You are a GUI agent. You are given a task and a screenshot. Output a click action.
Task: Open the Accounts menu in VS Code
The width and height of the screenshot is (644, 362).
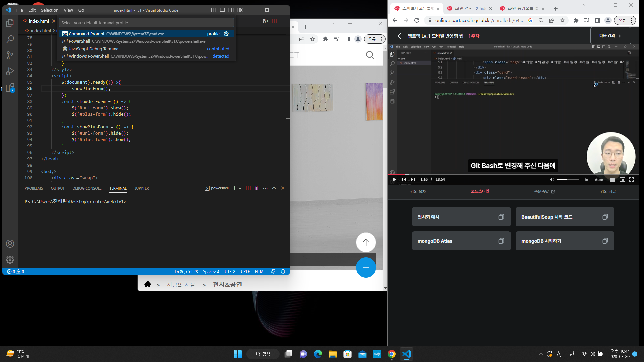10,244
